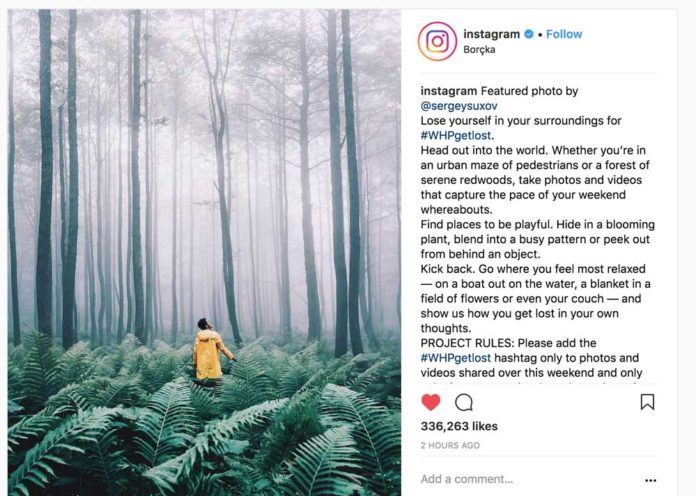Follow the instagram account
696x496 pixels.
(564, 34)
